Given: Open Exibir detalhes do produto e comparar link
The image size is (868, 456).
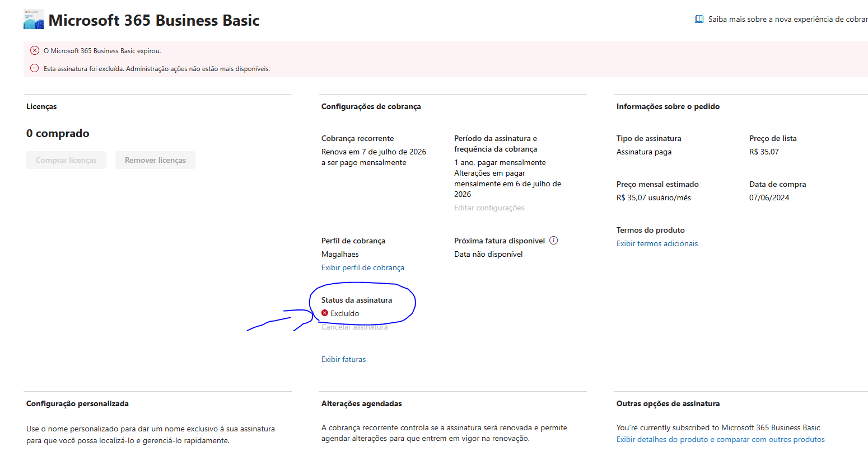Looking at the screenshot, I should (721, 439).
